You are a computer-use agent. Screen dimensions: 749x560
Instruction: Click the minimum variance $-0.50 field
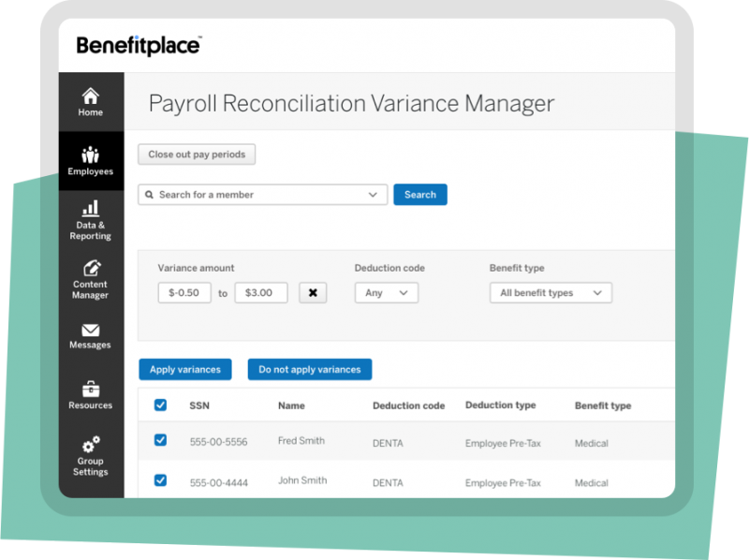pos(184,293)
